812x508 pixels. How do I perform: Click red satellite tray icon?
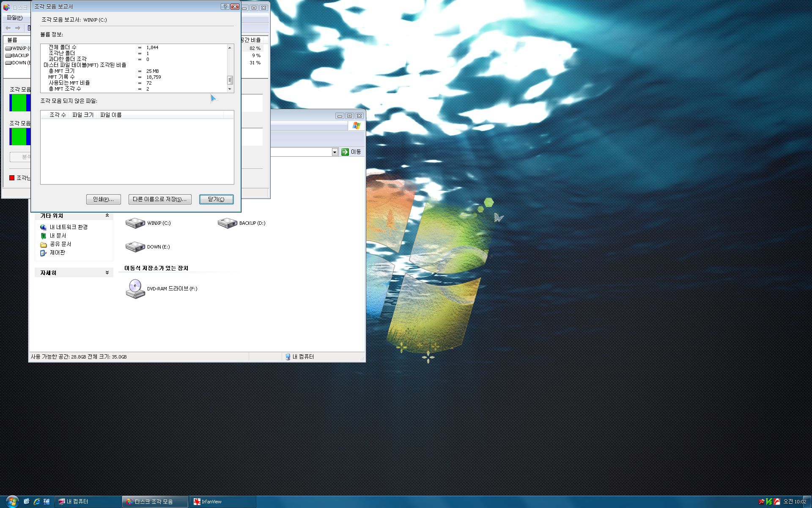[x=762, y=502]
